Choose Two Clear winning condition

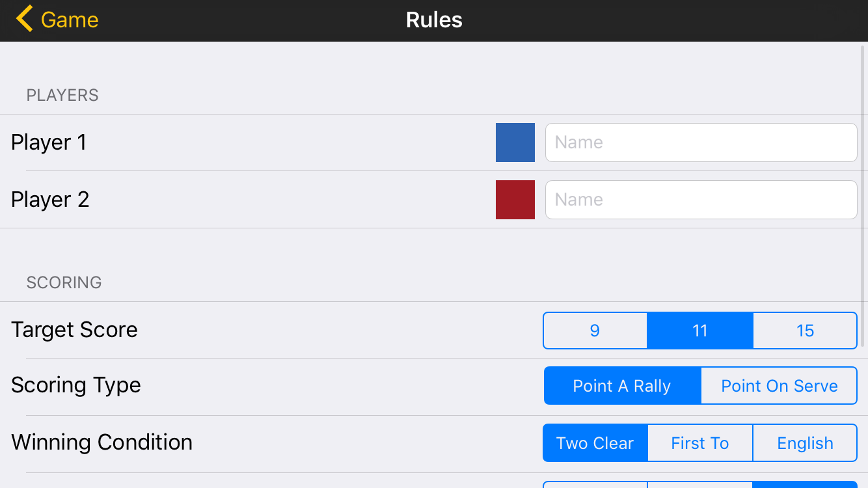point(595,443)
